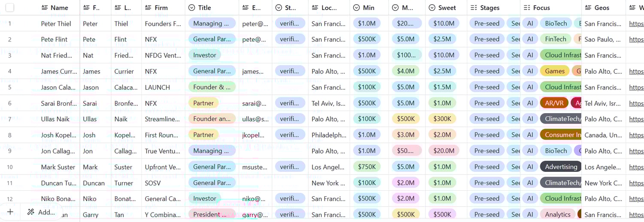Click the Advertising focus tag
This screenshot has height=222, width=644.
tap(560, 167)
